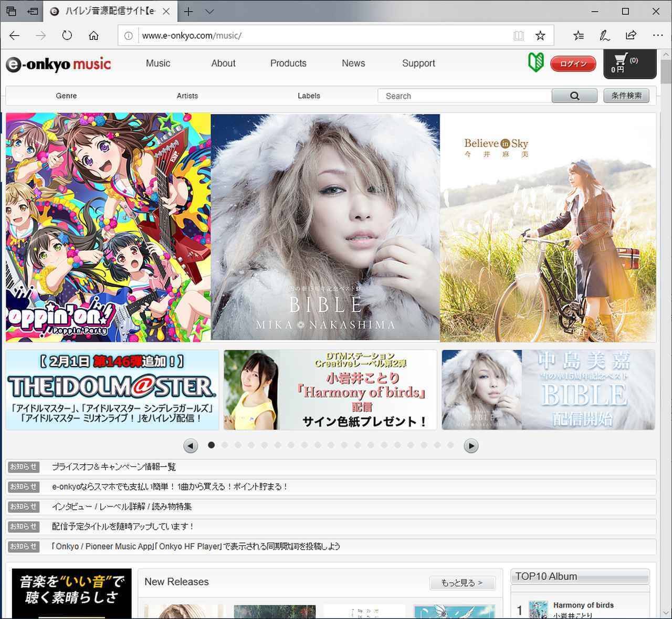Go back with carousel previous arrow
This screenshot has width=672, height=619.
[x=191, y=446]
